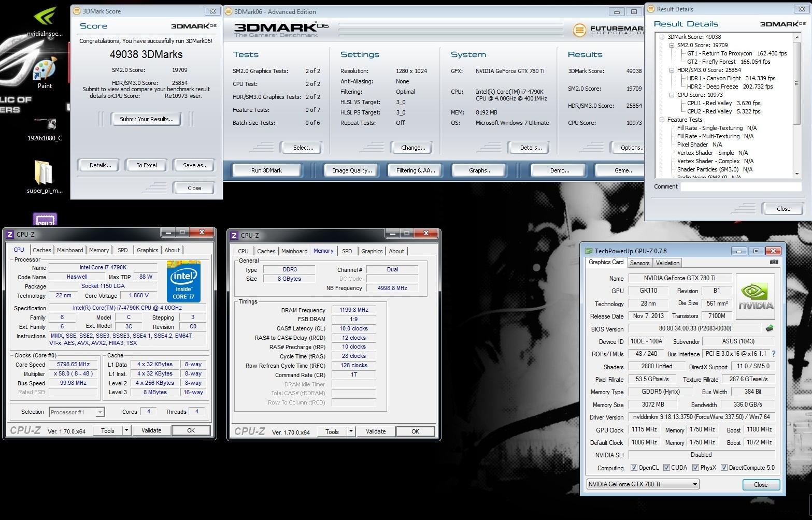The height and width of the screenshot is (520, 812).
Task: Click the Intel Core i7 logo in CPU-Z
Action: (x=183, y=281)
